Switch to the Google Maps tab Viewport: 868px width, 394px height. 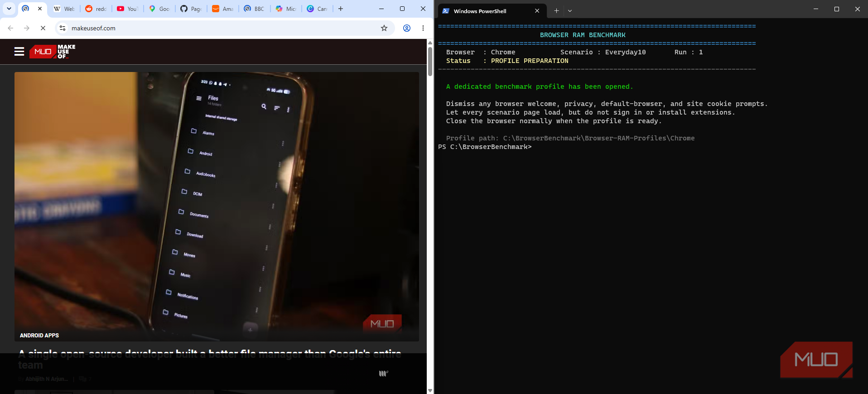tap(159, 9)
